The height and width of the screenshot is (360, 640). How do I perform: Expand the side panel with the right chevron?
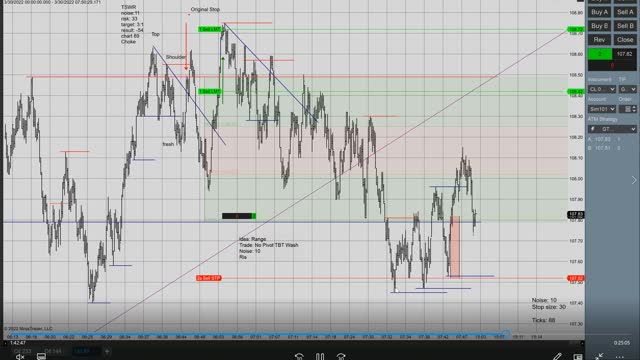point(634,180)
